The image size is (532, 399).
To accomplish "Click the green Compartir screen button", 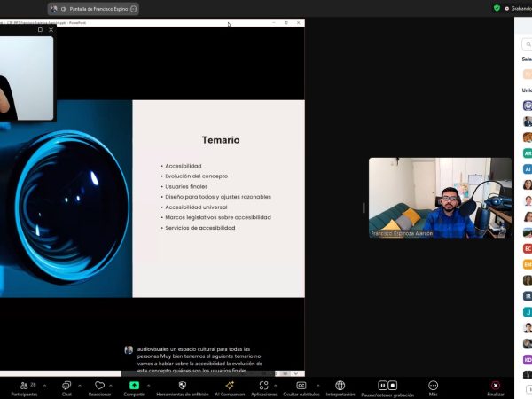I will (134, 386).
